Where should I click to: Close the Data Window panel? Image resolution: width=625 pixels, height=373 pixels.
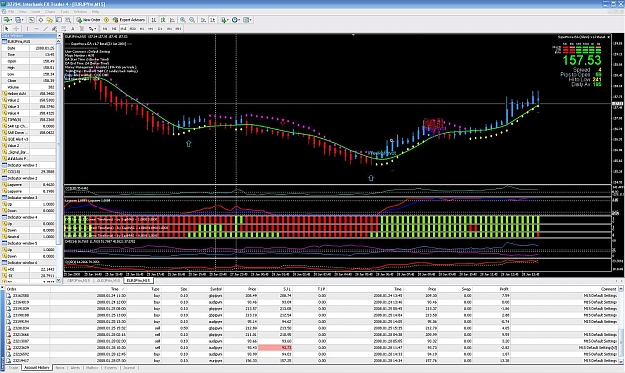(x=59, y=36)
